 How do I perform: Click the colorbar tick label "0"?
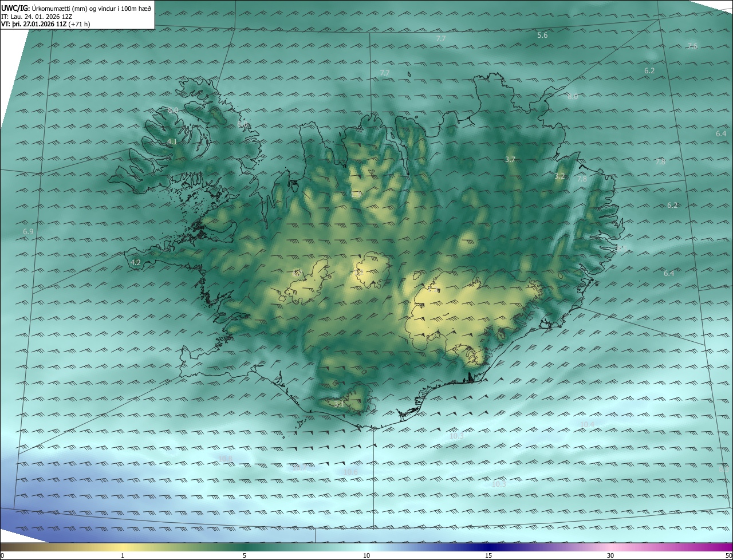2,555
